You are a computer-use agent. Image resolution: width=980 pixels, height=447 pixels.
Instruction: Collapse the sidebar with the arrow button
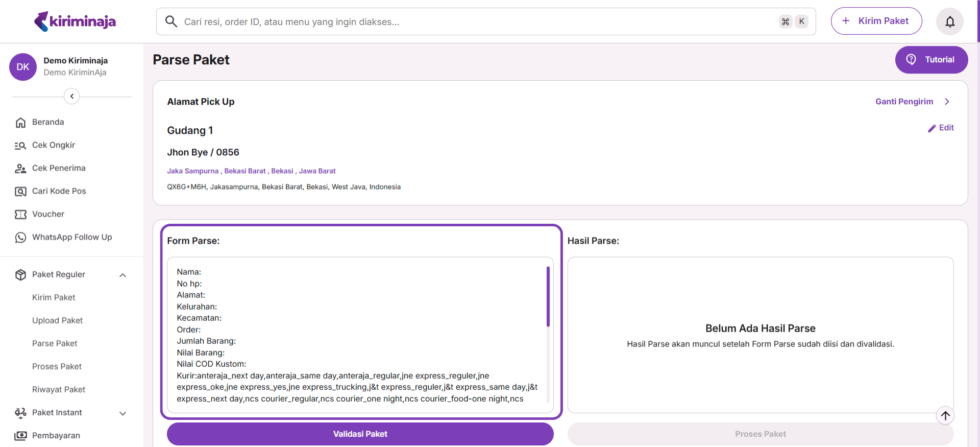pos(72,96)
